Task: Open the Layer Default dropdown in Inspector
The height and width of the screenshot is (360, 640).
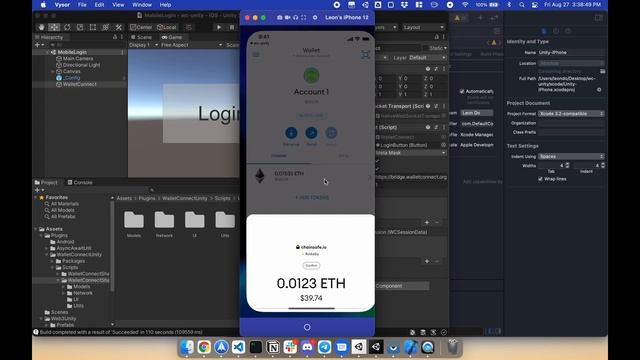Action: (427, 58)
